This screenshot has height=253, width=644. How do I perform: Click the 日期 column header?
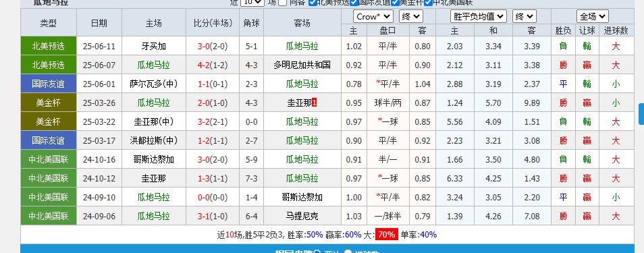click(x=99, y=23)
